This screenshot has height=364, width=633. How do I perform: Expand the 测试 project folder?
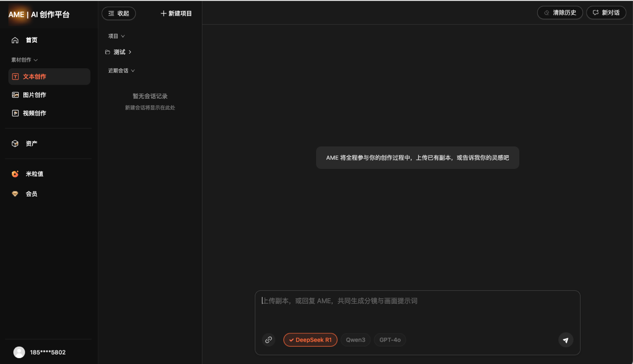(x=119, y=52)
